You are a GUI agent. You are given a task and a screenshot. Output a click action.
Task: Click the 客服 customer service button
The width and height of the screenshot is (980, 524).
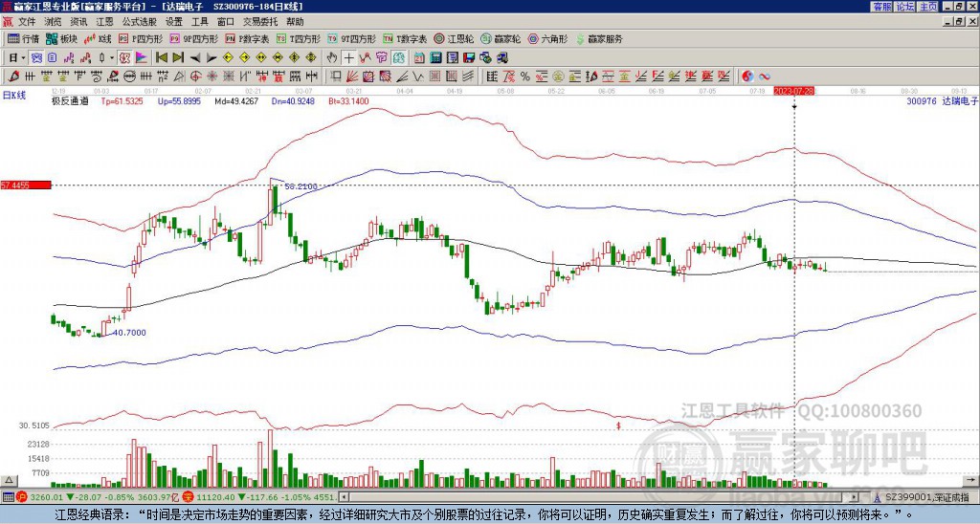(x=882, y=7)
